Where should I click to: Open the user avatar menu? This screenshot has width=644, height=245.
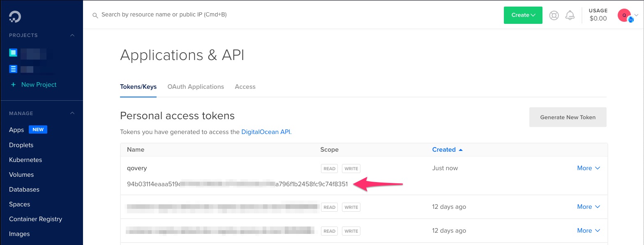pyautogui.click(x=627, y=16)
